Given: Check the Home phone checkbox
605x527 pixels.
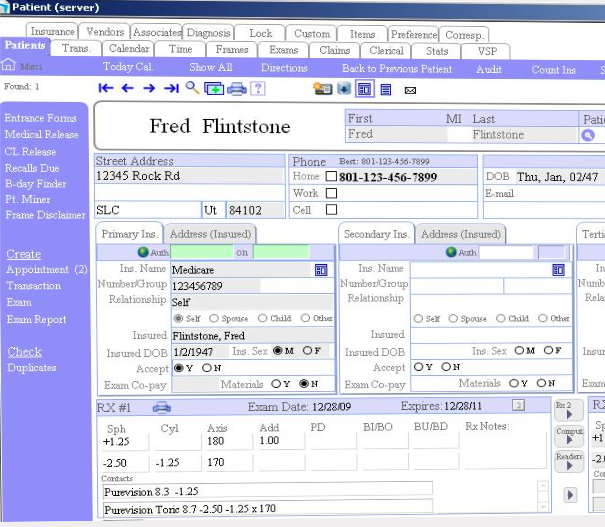Looking at the screenshot, I should coord(331,177).
